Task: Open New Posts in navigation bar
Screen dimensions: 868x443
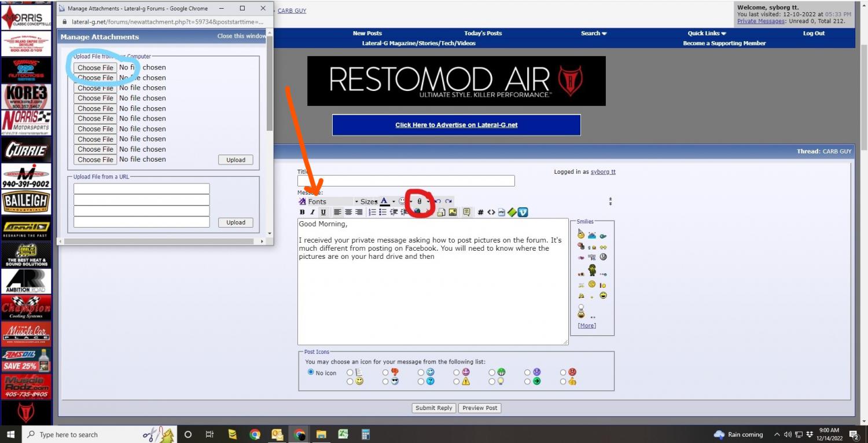Action: pos(367,33)
